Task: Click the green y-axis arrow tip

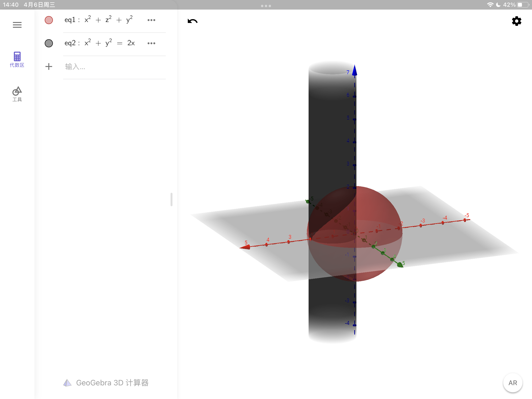Action: [400, 265]
